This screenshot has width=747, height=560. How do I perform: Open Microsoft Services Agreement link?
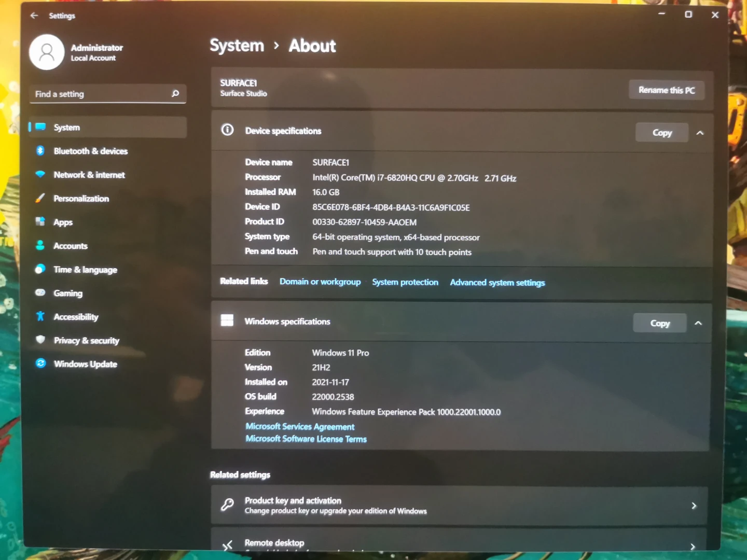point(300,426)
